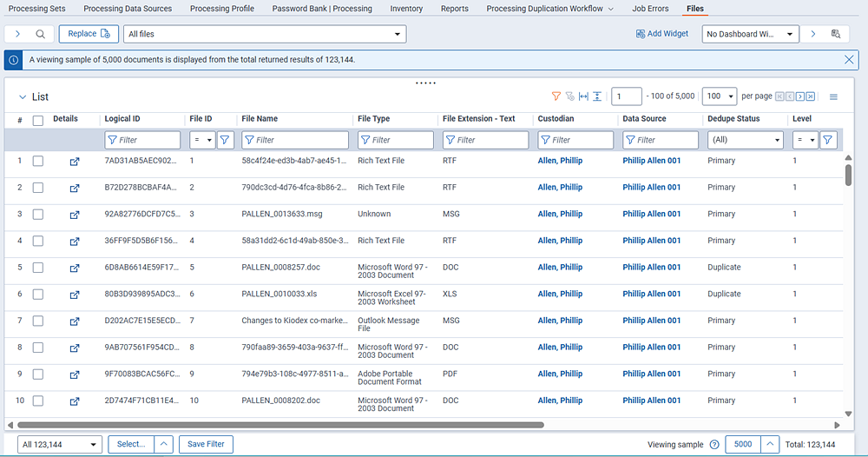Go to the first page icon

pyautogui.click(x=779, y=96)
